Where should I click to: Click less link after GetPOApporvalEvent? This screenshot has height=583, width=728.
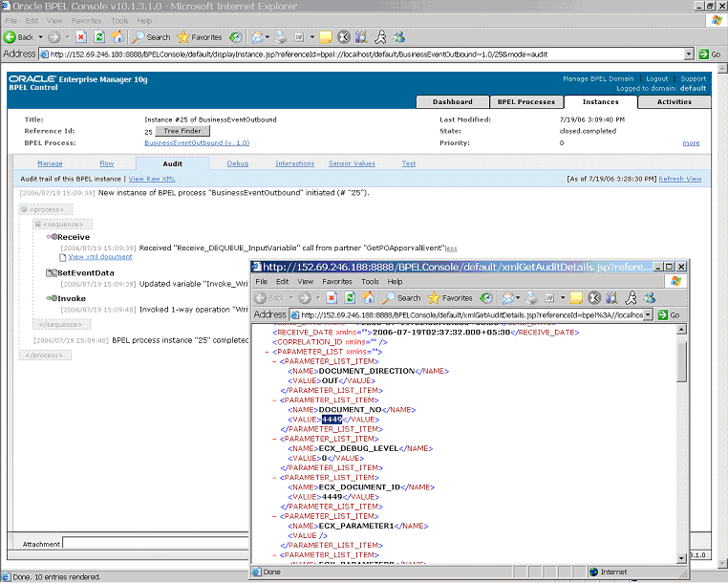point(451,248)
